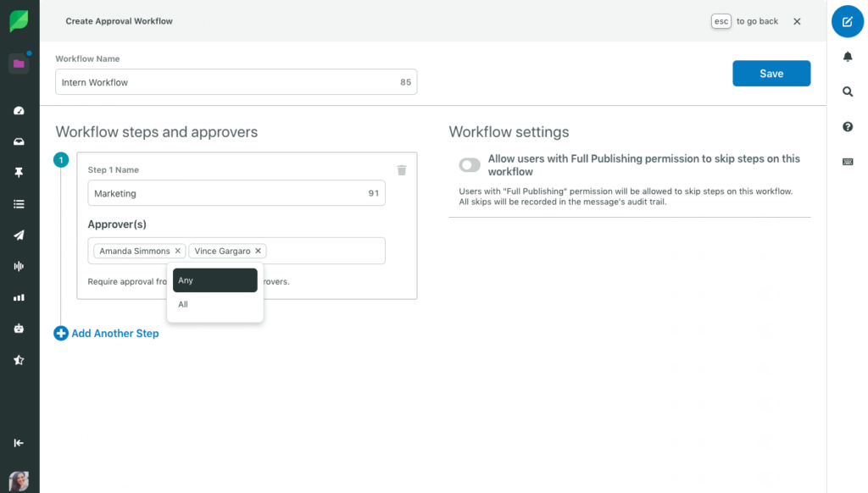The height and width of the screenshot is (493, 868).
Task: Select the paper plane Publishing icon
Action: point(19,235)
